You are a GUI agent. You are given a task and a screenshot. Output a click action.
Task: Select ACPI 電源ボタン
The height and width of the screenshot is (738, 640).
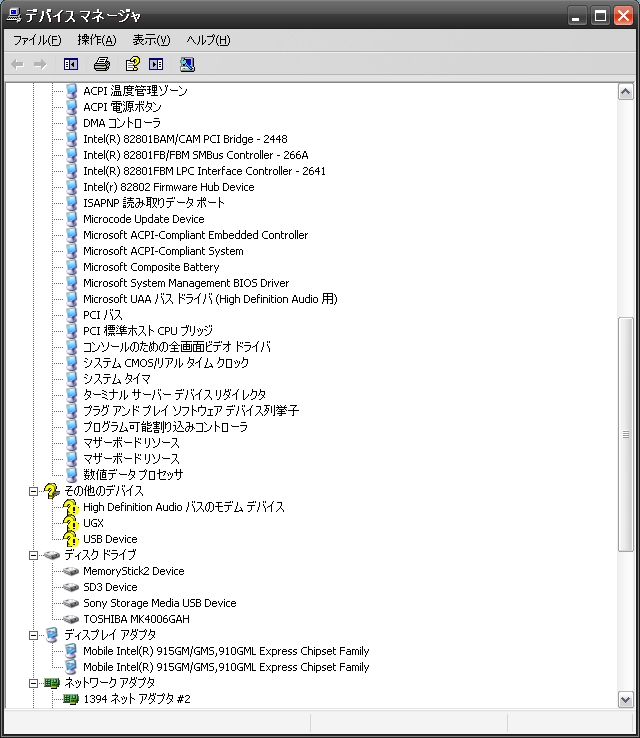click(x=122, y=107)
